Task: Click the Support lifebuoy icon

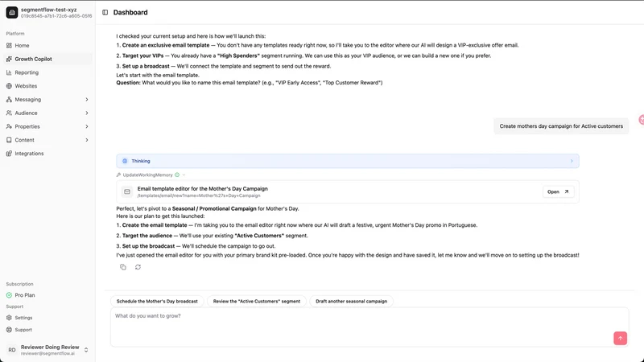Action: [x=9, y=330]
